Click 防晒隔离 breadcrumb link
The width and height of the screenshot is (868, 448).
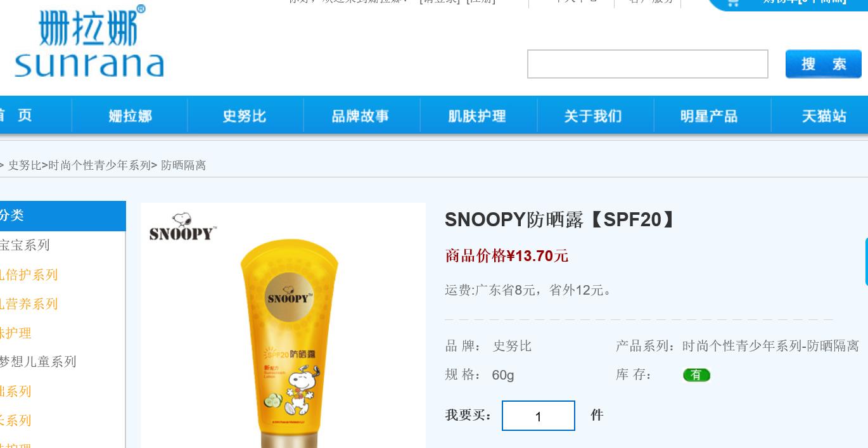tap(184, 165)
